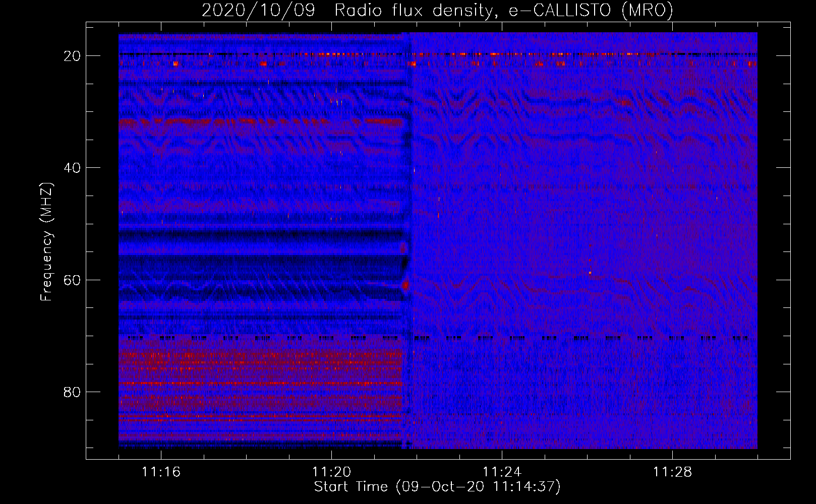This screenshot has height=504, width=816.
Task: Select the '60' frequency axis label
Action: point(73,280)
